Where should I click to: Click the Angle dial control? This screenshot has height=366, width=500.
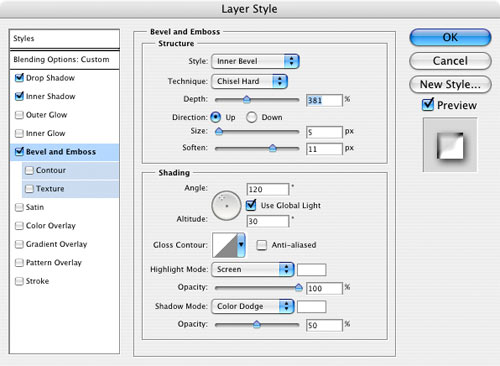[x=226, y=206]
